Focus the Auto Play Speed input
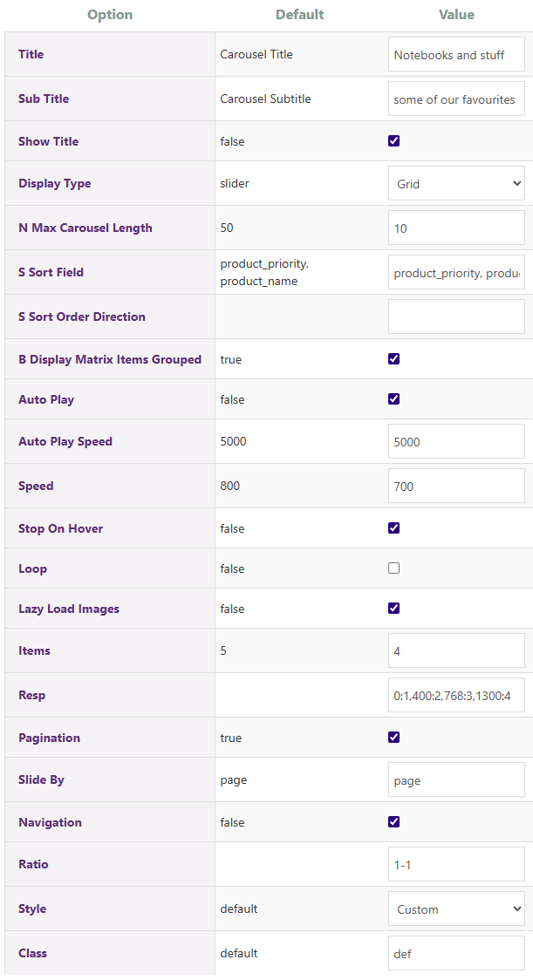This screenshot has width=533, height=980. tap(456, 442)
